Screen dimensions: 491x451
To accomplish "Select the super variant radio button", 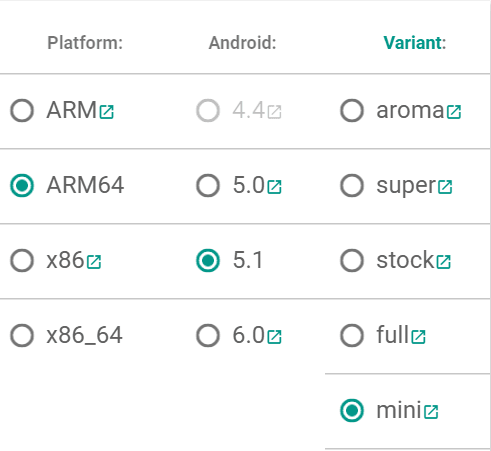I will [x=352, y=185].
